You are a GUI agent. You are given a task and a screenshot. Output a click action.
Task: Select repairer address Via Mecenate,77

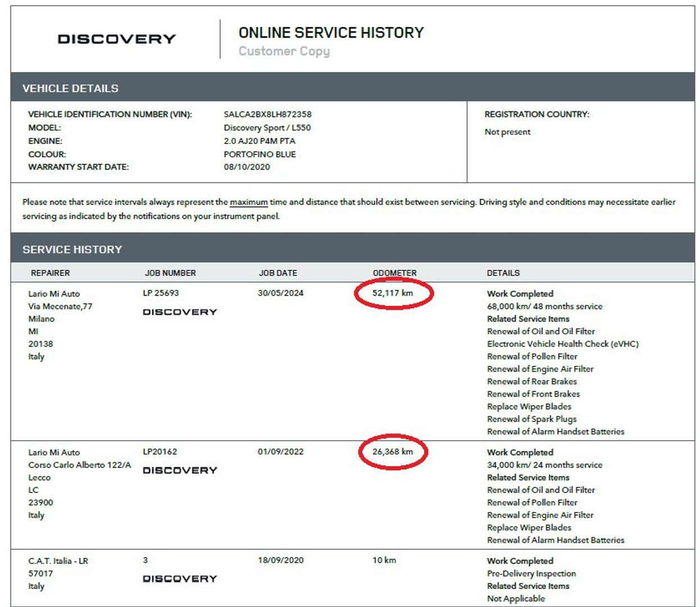[x=60, y=306]
